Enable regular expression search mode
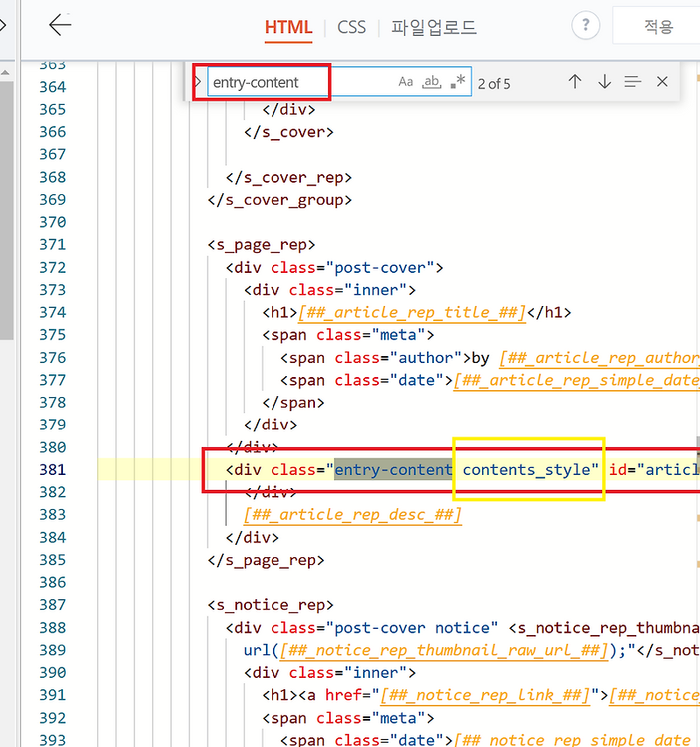 pos(455,81)
